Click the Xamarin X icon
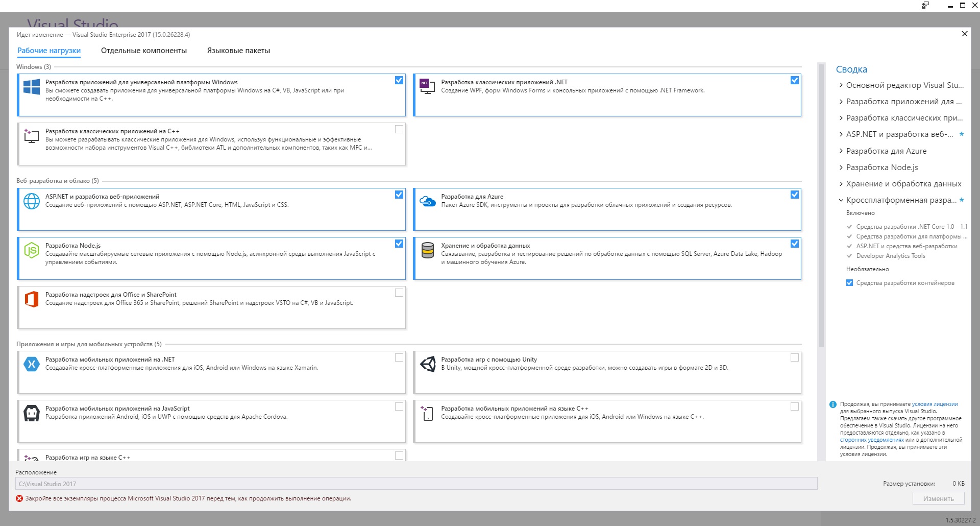This screenshot has width=980, height=526. 32,364
